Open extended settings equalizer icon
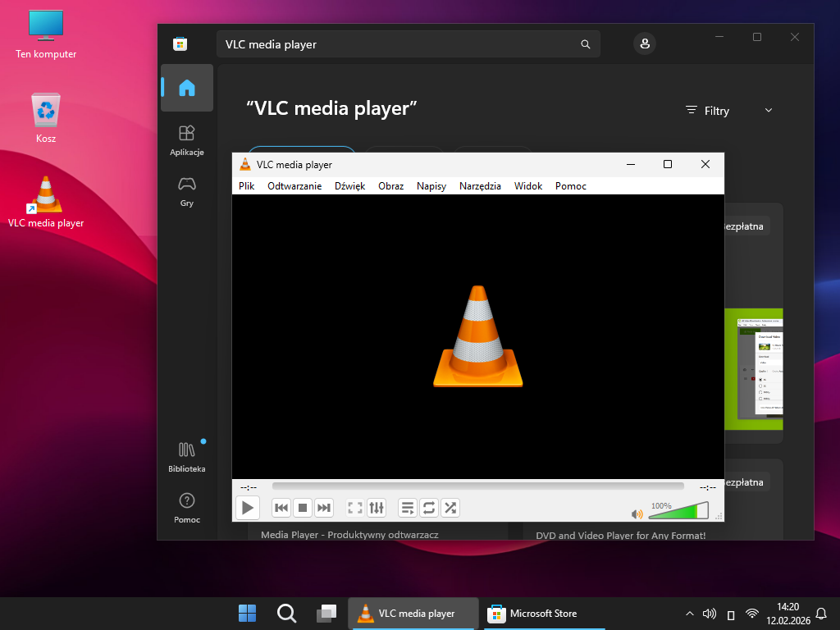 click(377, 508)
